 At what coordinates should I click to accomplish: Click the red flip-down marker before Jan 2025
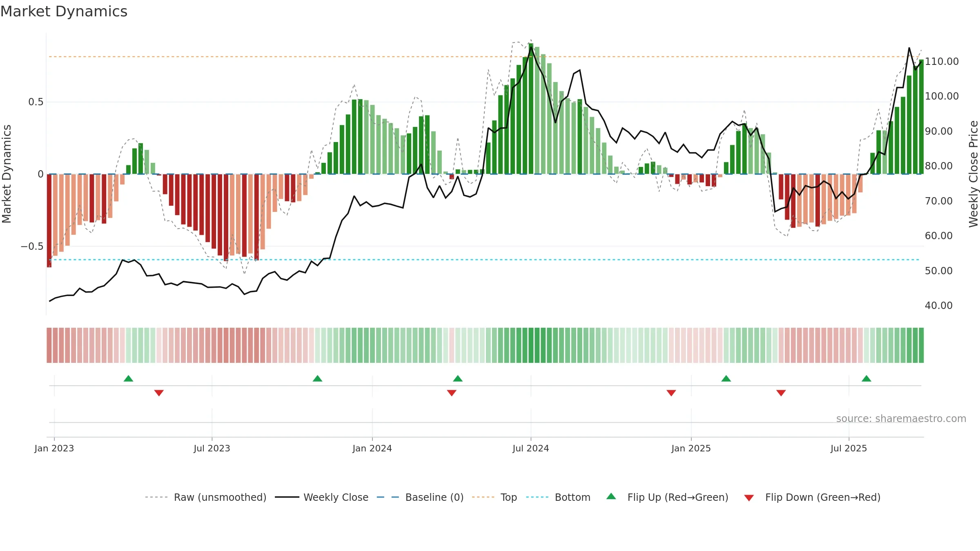(671, 393)
